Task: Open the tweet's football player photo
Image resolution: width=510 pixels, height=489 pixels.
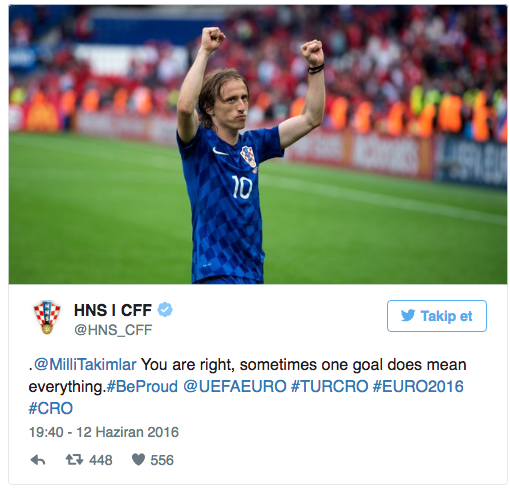Action: 258,144
